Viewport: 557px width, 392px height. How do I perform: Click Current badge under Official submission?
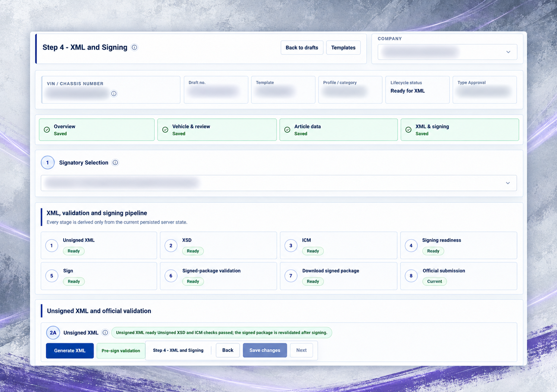point(434,282)
